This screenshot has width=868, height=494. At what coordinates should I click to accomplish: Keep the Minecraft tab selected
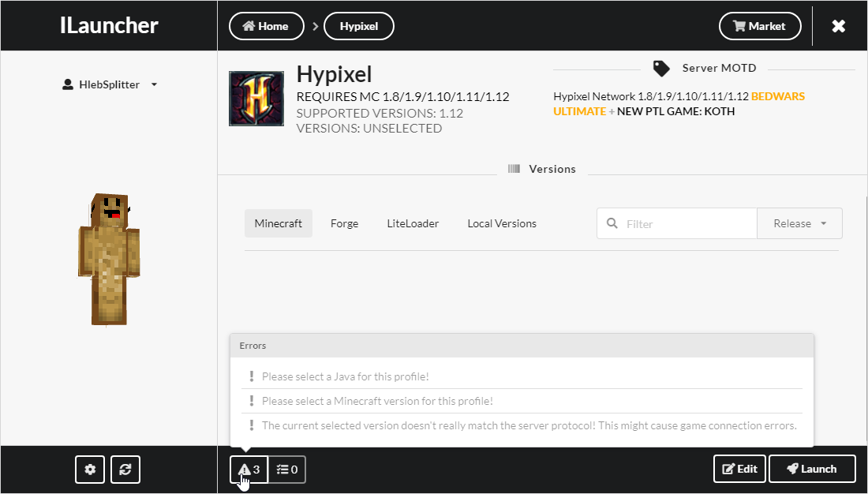[278, 223]
